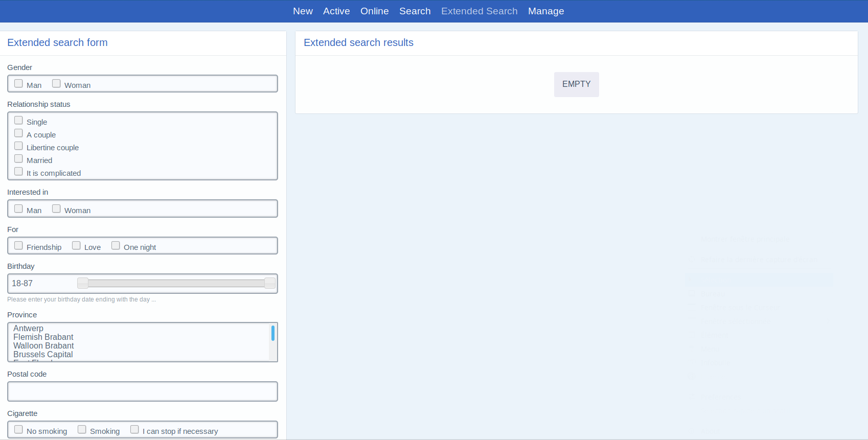Open the New members page
868x440 pixels.
coord(303,11)
